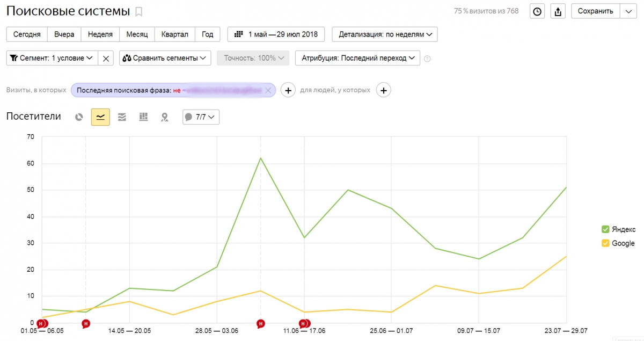Open the report history clock icon
The width and height of the screenshot is (644, 341).
[537, 11]
